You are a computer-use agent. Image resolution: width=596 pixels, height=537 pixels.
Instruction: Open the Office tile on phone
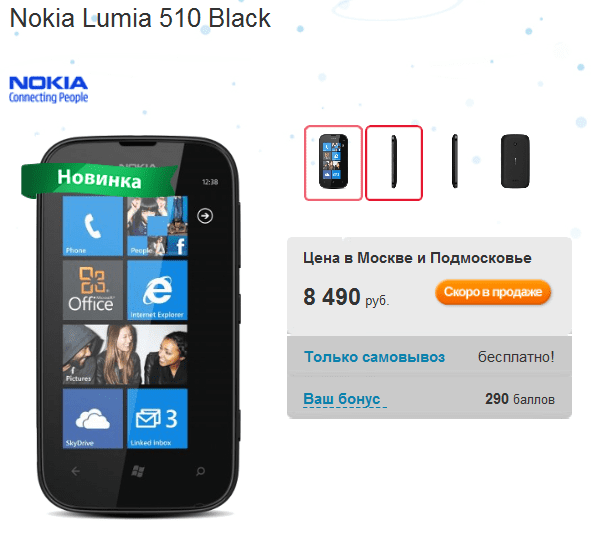[92, 290]
